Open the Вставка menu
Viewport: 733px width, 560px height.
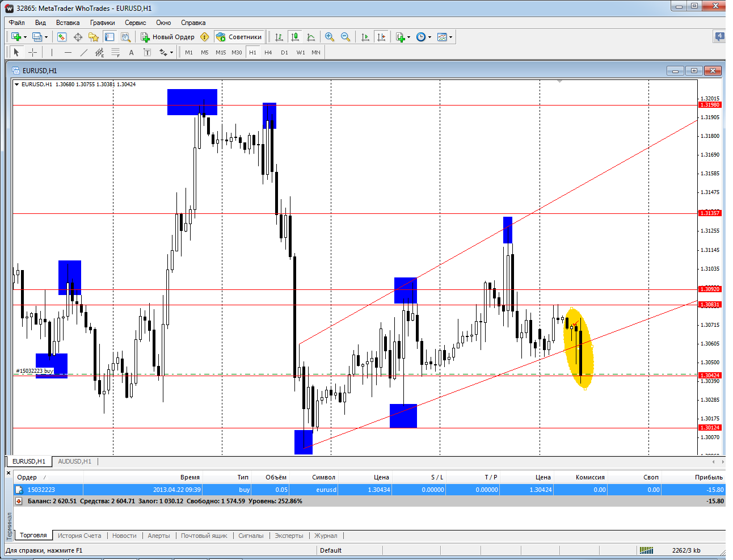tap(68, 23)
